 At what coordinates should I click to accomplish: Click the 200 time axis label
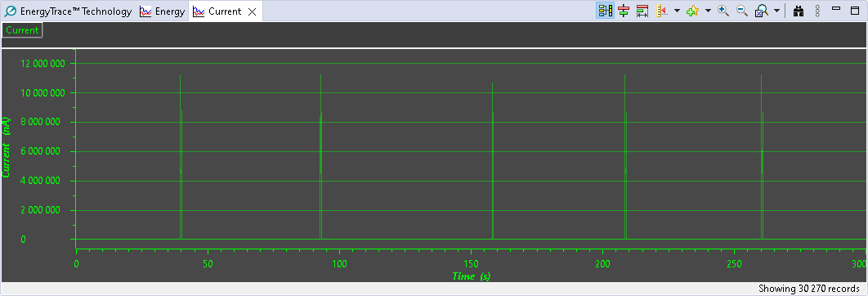click(x=603, y=263)
